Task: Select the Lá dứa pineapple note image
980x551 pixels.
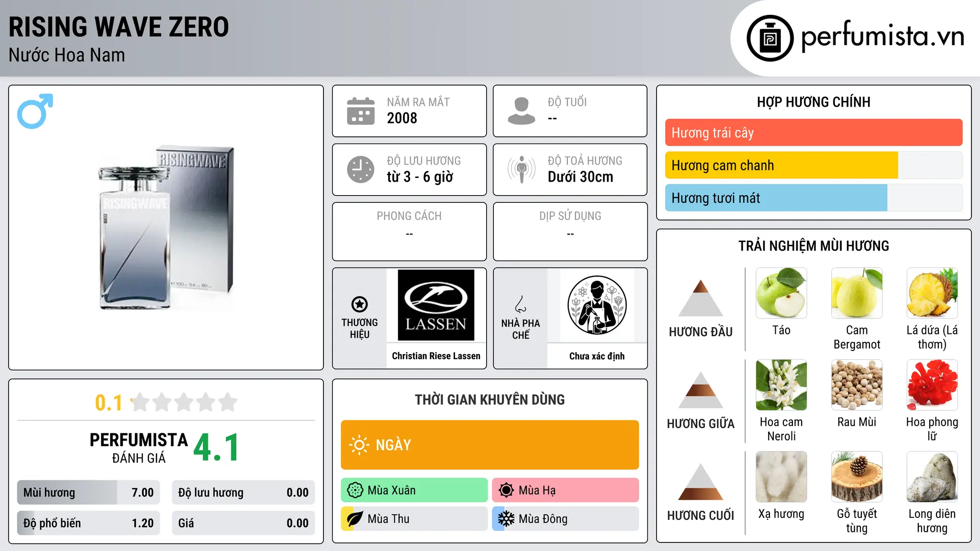Action: tap(932, 293)
